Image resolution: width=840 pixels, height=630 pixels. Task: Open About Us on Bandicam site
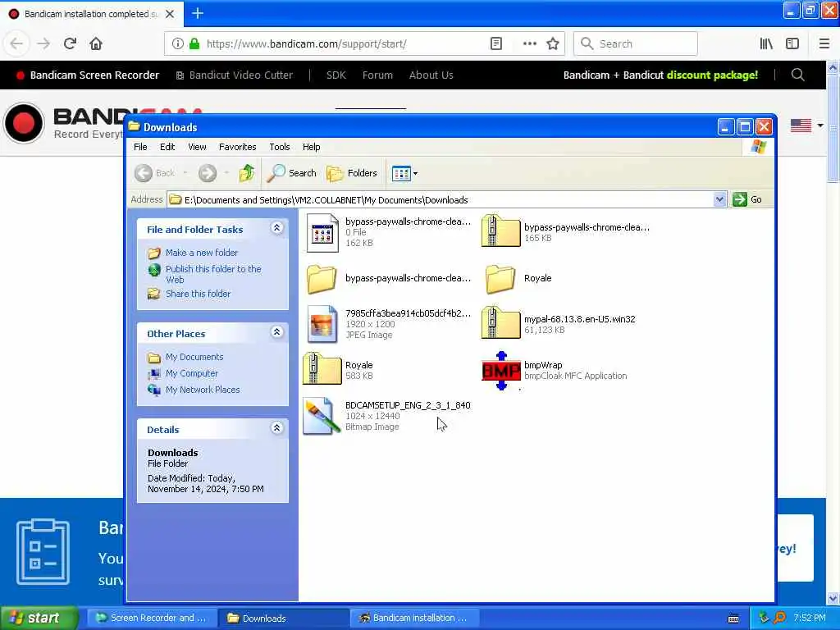tap(431, 75)
